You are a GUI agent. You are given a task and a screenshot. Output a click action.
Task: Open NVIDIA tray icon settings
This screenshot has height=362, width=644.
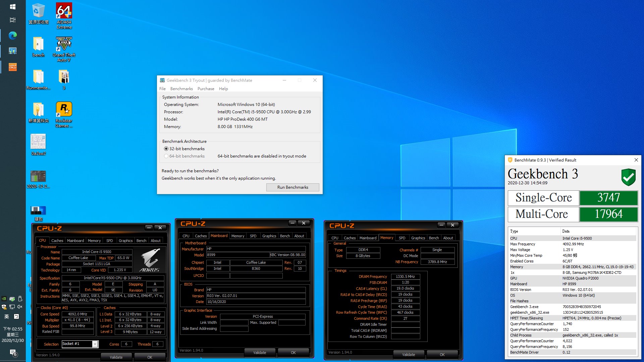coord(4,299)
